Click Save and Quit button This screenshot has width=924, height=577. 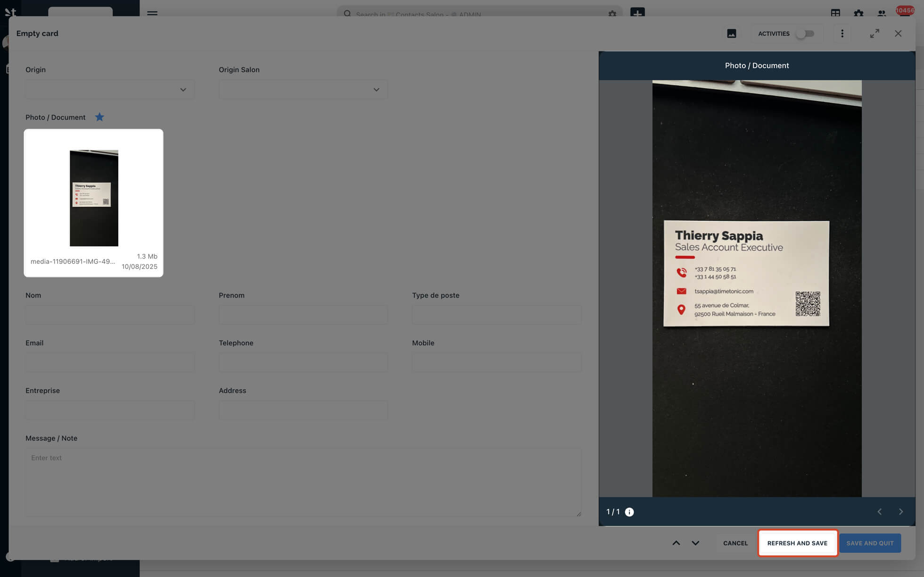pyautogui.click(x=870, y=543)
